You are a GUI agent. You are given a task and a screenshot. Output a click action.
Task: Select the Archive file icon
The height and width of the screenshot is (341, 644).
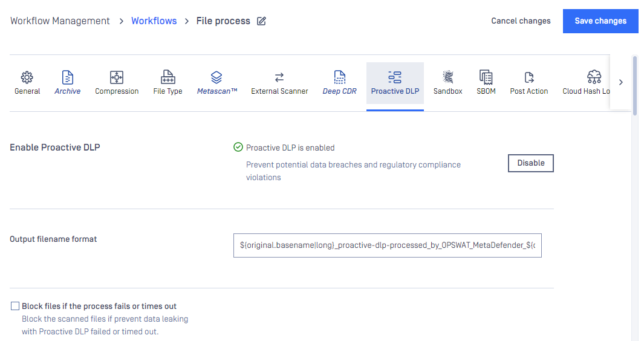click(67, 77)
